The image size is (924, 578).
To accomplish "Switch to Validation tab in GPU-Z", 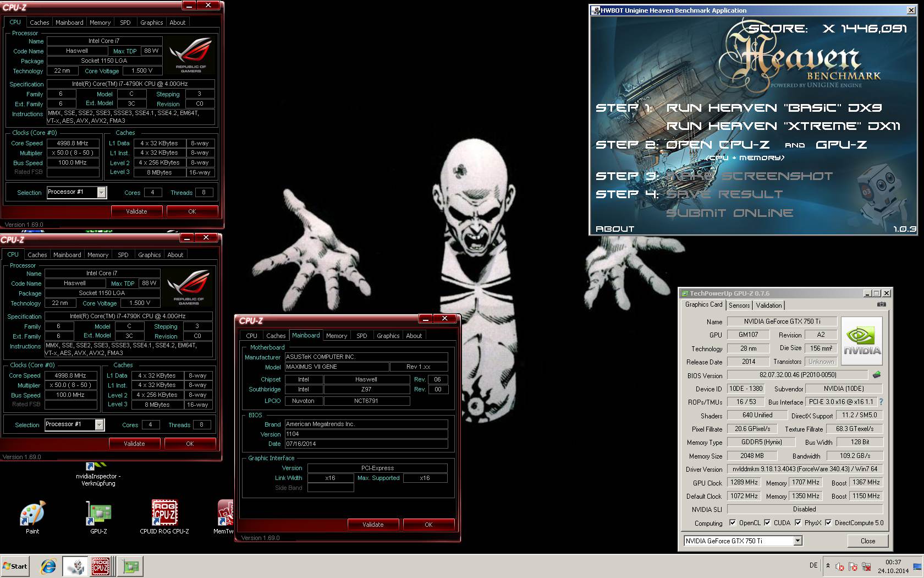I will pos(769,306).
